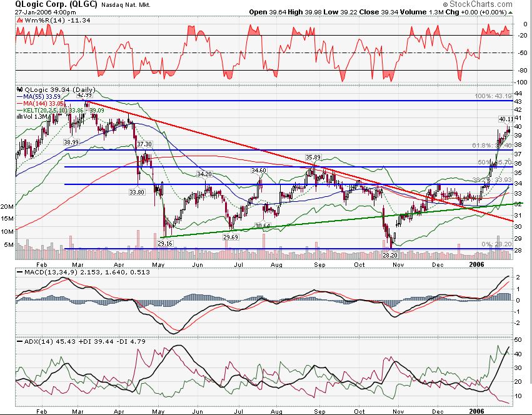Click the Open 39.64 value
532x415 pixels.
(x=268, y=12)
